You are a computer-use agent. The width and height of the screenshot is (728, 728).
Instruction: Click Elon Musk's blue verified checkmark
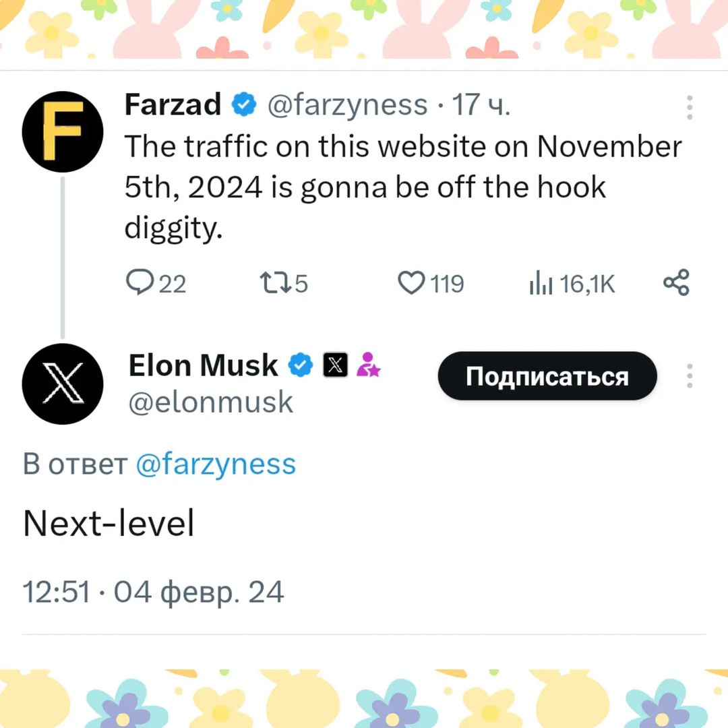(301, 365)
